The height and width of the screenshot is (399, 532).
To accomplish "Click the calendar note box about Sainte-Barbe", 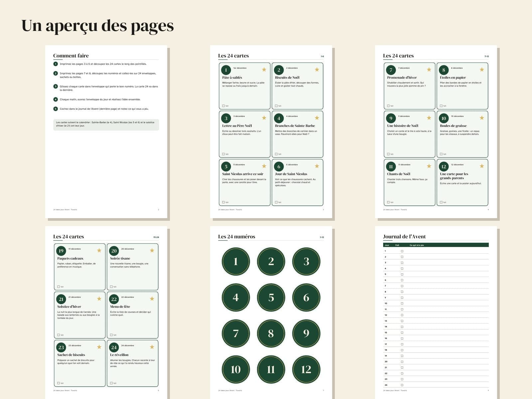I will [106, 124].
